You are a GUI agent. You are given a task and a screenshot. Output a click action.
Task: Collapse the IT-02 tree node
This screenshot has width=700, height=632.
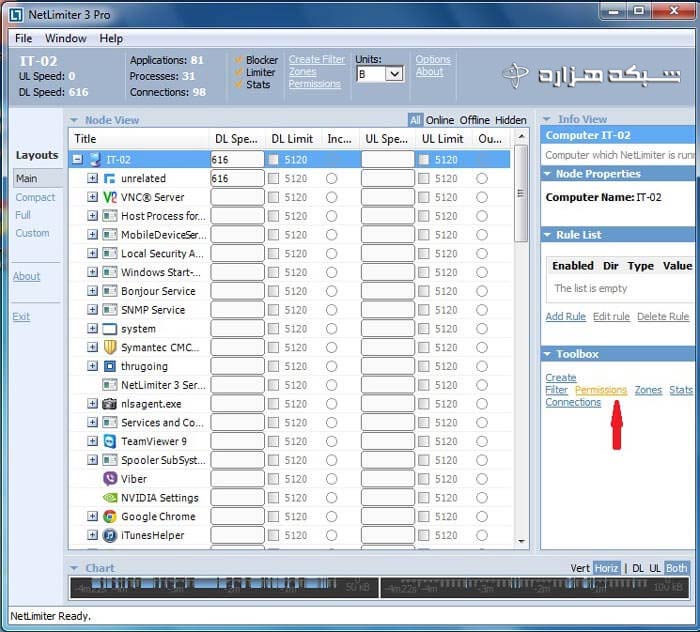(x=78, y=159)
